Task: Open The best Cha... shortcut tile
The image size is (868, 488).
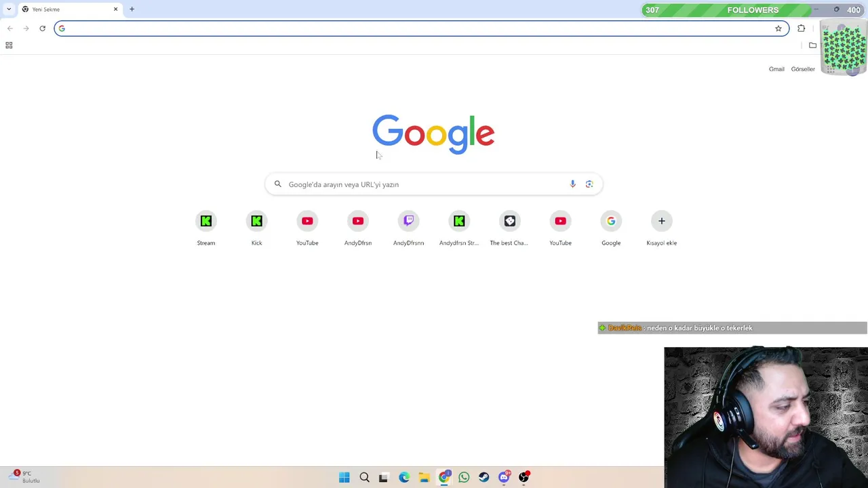Action: pos(509,228)
